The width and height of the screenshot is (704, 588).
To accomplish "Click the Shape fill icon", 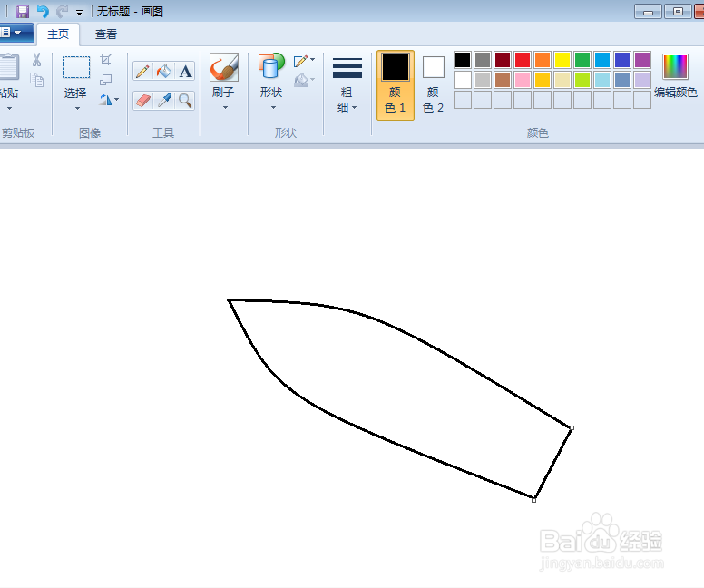I will click(x=301, y=81).
